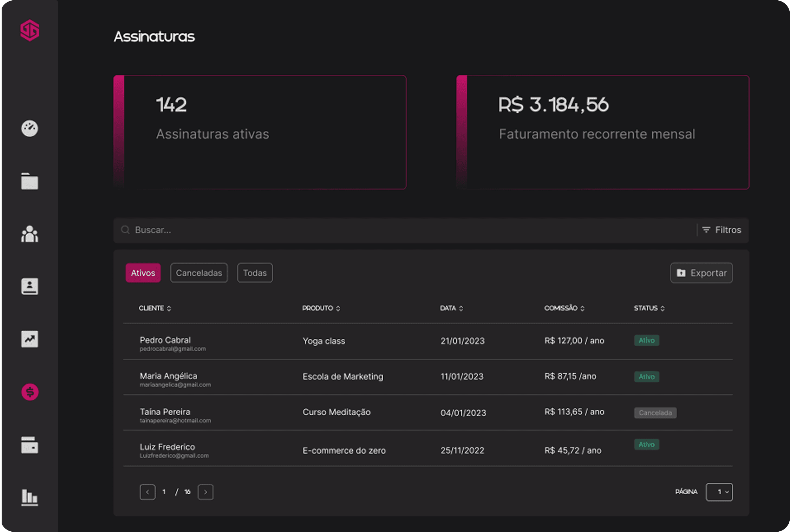
Task: Open the trending chart sidebar icon
Action: pyautogui.click(x=30, y=339)
